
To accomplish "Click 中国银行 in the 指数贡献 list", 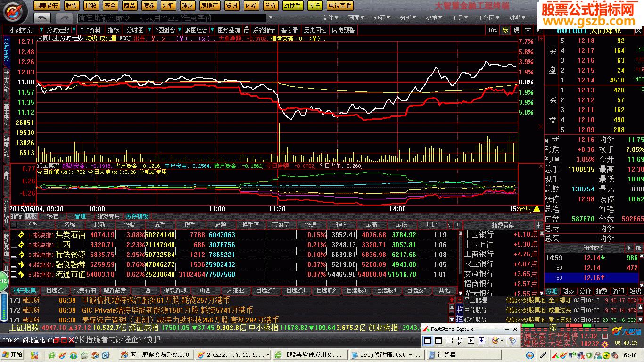I will 479,234.
